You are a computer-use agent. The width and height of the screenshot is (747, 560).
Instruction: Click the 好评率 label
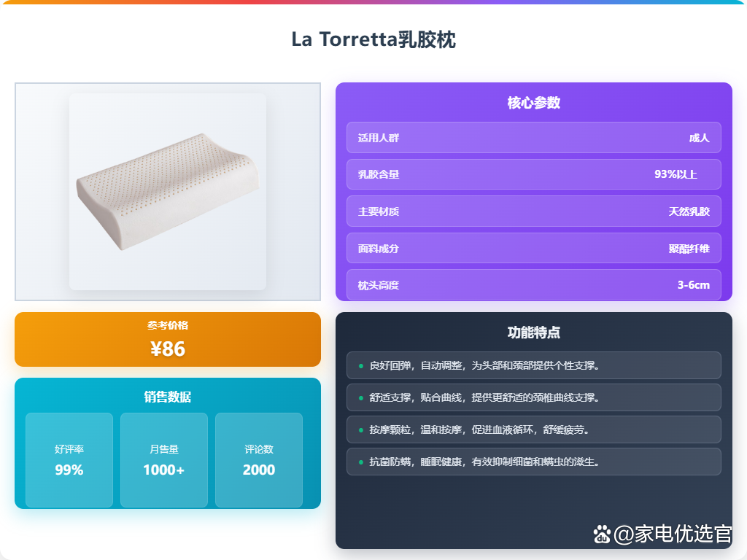pyautogui.click(x=69, y=449)
